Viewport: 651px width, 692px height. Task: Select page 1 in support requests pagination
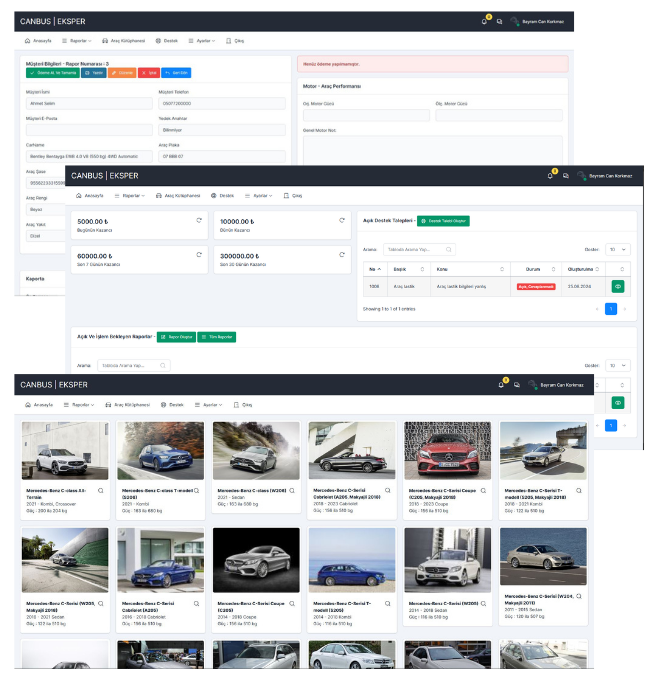tap(611, 309)
